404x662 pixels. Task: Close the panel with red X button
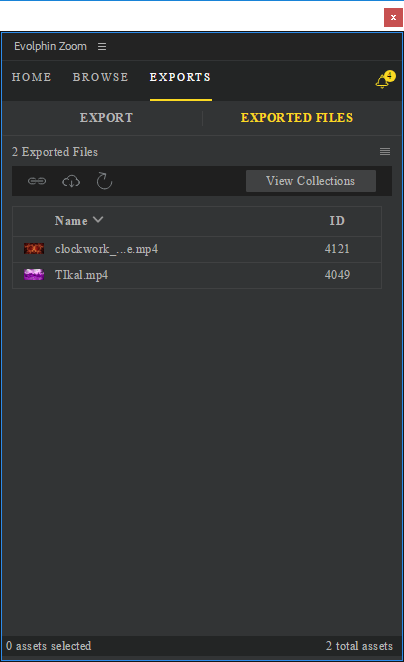point(393,17)
